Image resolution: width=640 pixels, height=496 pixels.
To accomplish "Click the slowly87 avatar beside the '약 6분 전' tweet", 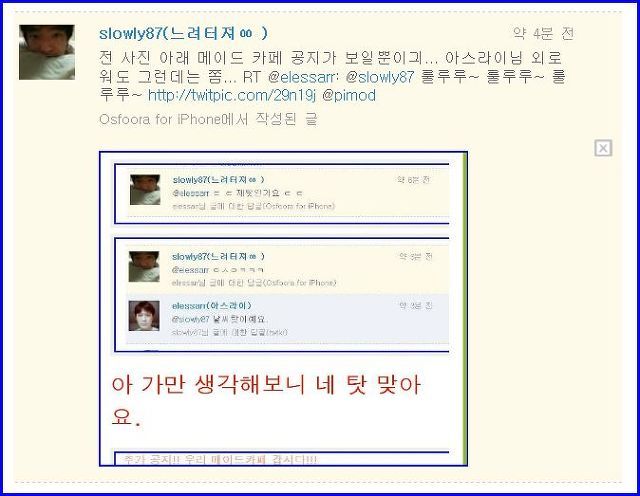I will coord(145,190).
